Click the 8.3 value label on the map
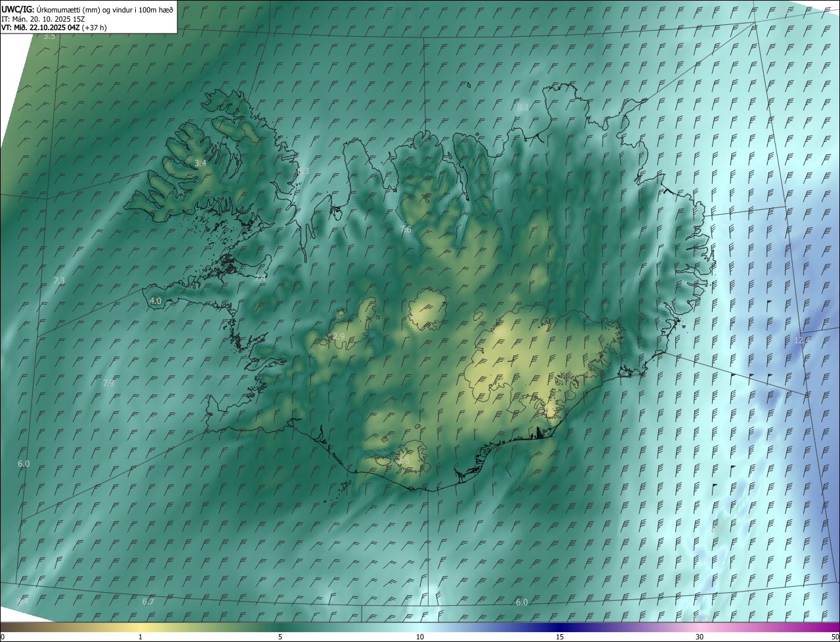This screenshot has width=840, height=642. 303,171
